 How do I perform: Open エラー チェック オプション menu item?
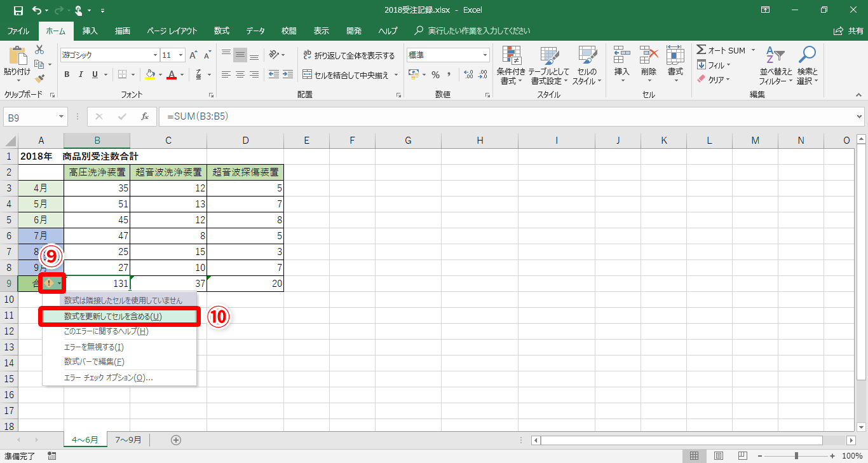[120, 377]
